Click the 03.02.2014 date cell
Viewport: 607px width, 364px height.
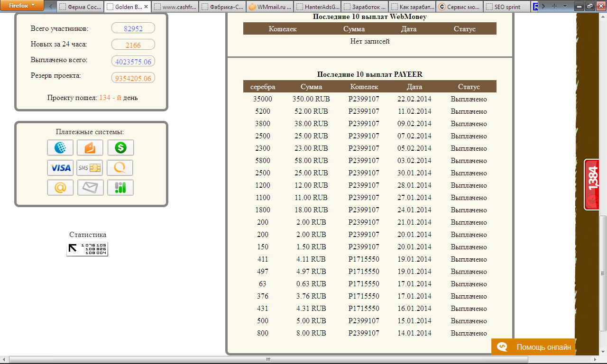click(414, 161)
